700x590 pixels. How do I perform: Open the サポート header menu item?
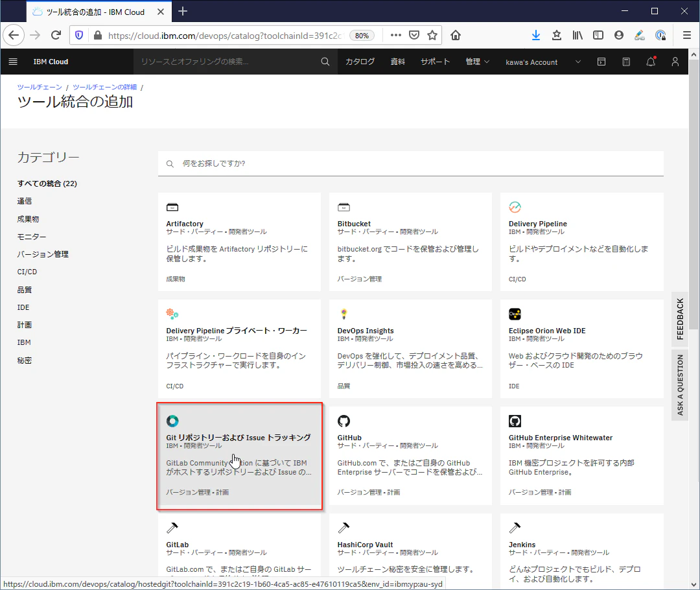click(436, 62)
